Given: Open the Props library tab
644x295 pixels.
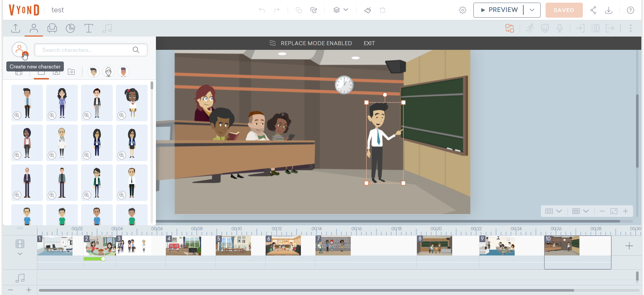Looking at the screenshot, I should click(52, 28).
